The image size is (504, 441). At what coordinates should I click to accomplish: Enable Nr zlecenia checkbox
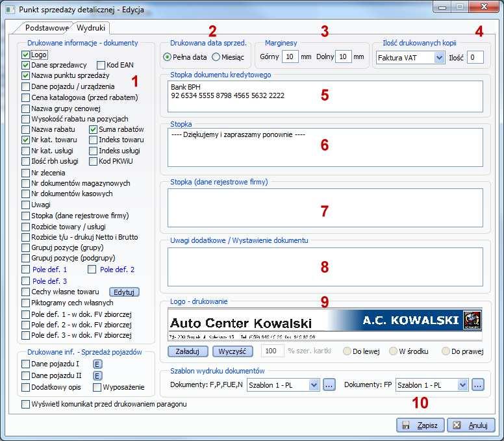click(26, 173)
